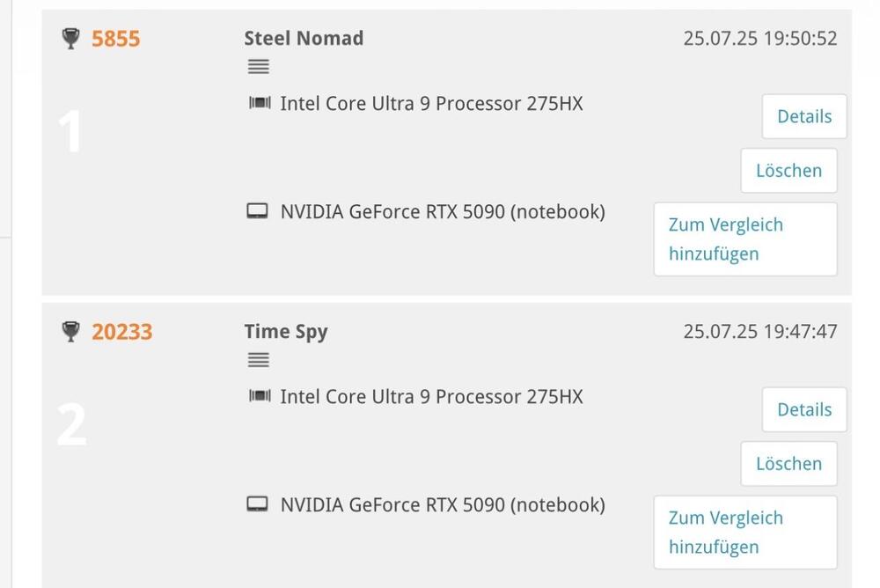Image resolution: width=880 pixels, height=588 pixels.
Task: Select the Time Spy benchmark title
Action: click(x=286, y=332)
